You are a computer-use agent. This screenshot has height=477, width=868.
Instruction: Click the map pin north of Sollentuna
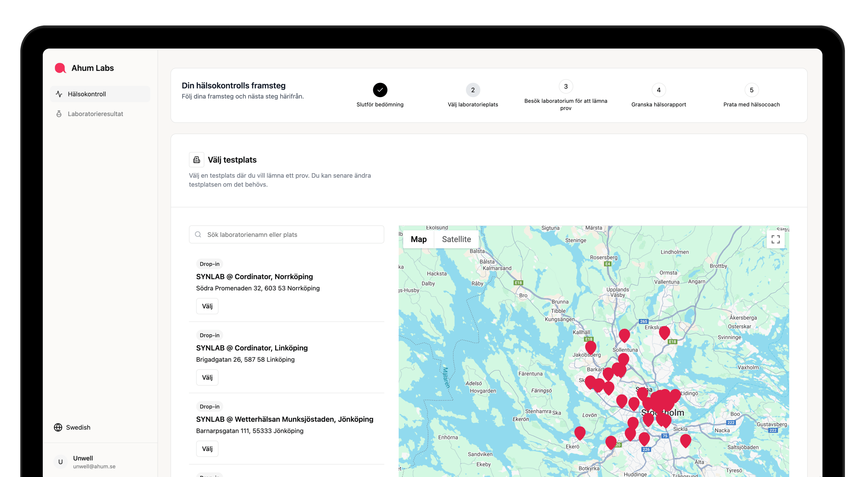pyautogui.click(x=624, y=335)
